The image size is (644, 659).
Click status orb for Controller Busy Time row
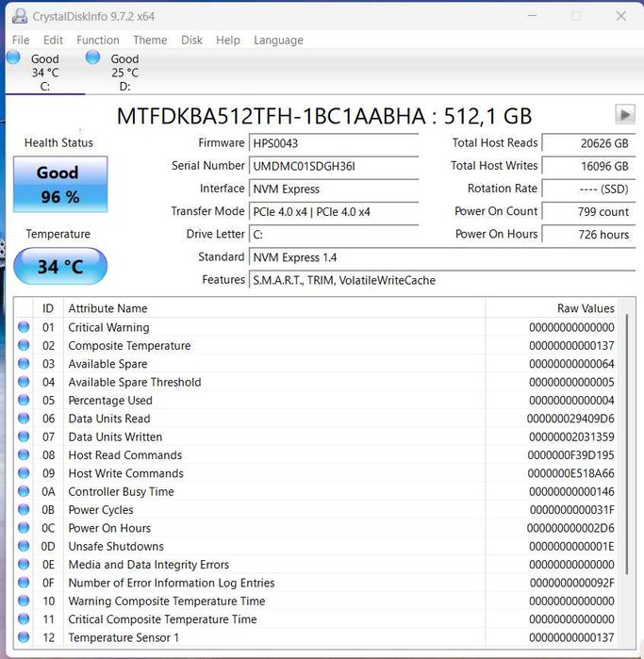click(x=24, y=491)
